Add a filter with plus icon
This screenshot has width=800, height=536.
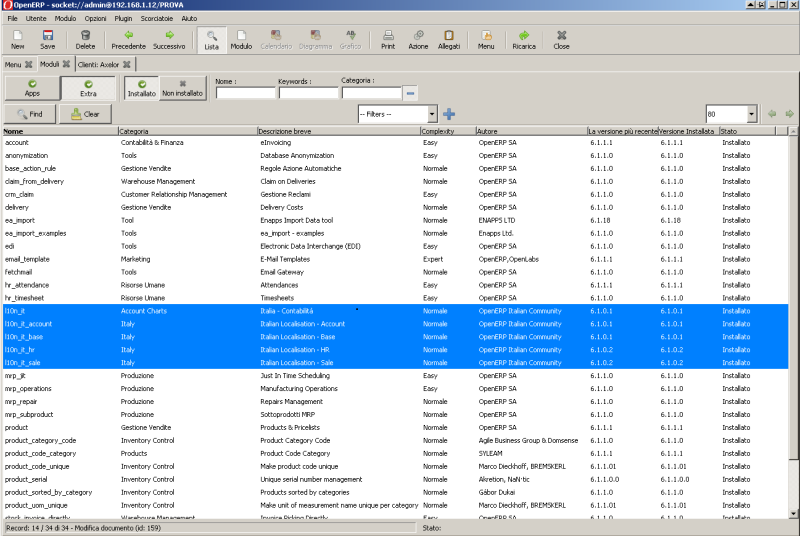coord(449,114)
